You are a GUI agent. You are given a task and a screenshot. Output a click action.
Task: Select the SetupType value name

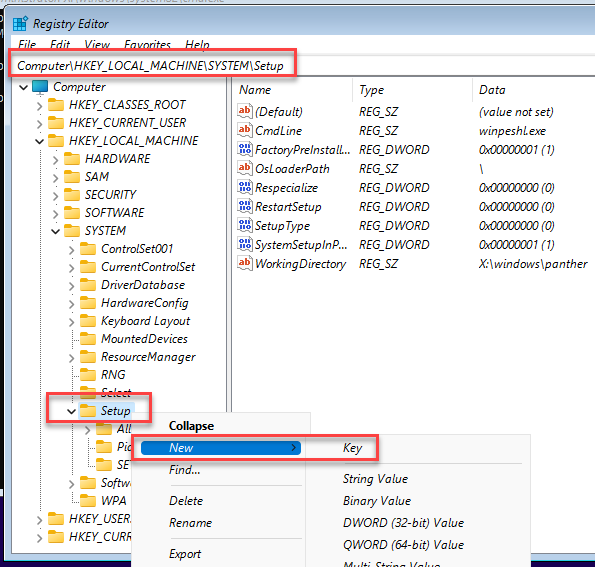tap(282, 226)
